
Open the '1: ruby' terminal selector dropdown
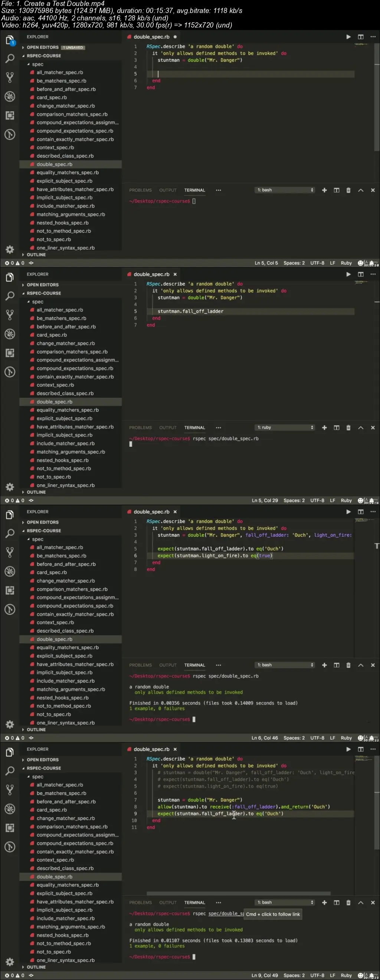(285, 428)
